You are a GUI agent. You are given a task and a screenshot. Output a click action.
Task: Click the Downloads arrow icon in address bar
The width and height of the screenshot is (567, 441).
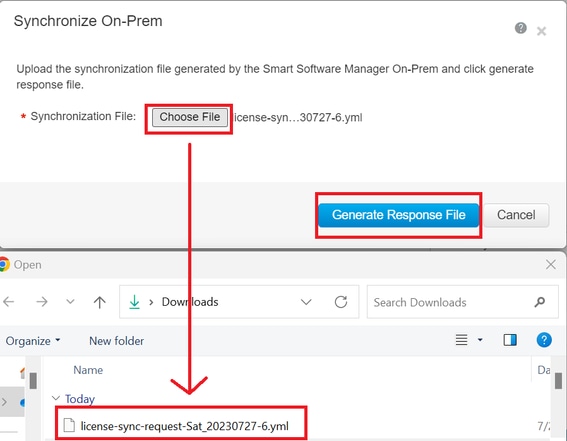point(135,301)
